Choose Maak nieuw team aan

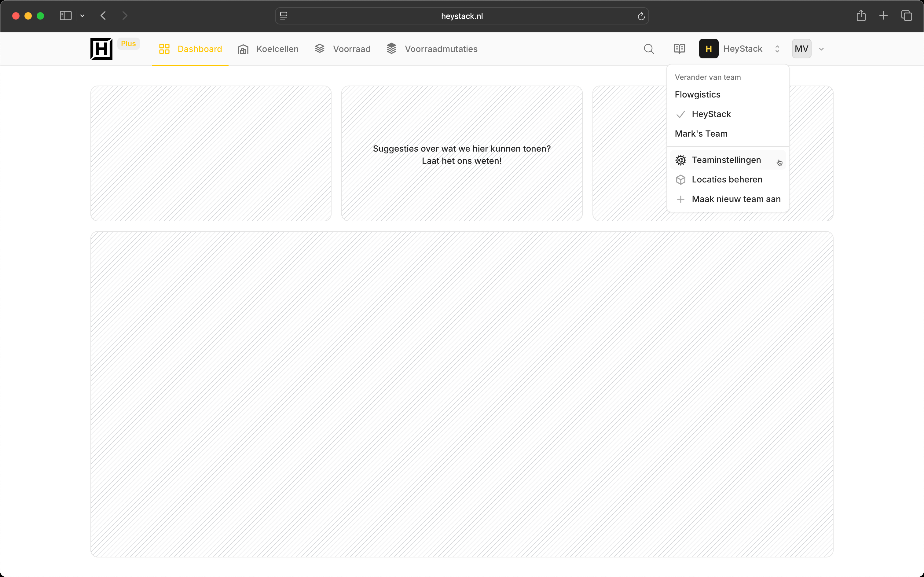coord(728,199)
